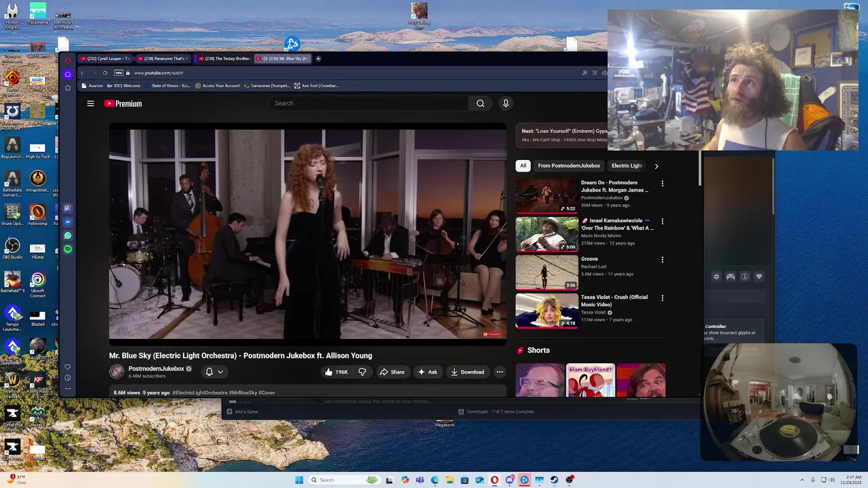Open options for Dream On video
This screenshot has width=868, height=488.
[663, 184]
